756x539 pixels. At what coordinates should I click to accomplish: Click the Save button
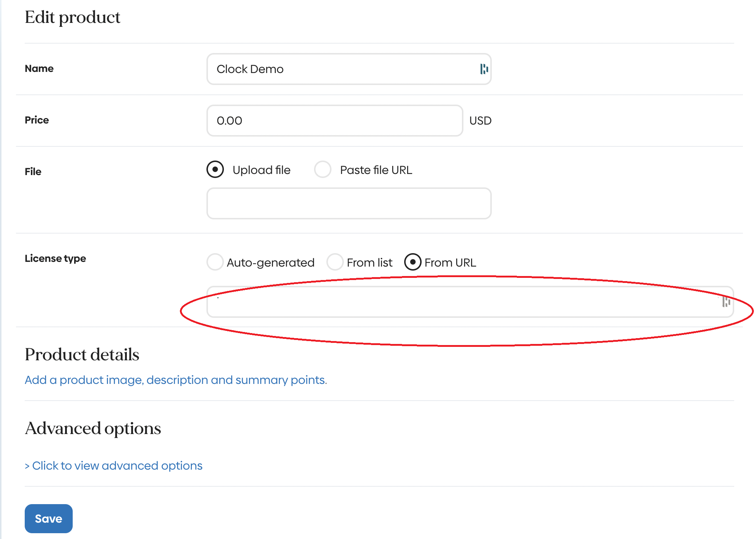(49, 519)
